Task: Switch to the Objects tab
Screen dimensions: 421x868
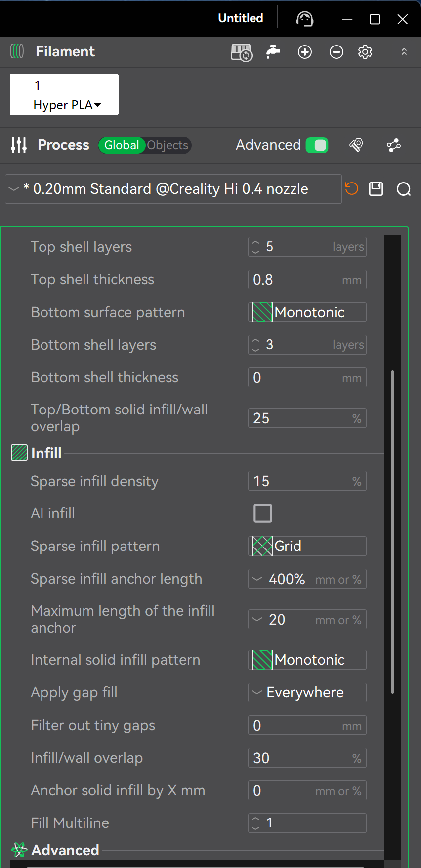Action: tap(168, 145)
